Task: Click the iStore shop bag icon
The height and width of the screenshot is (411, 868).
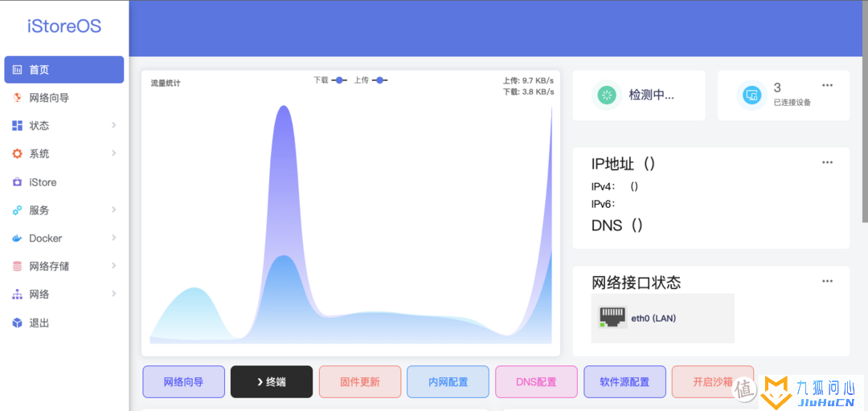Action: tap(17, 182)
